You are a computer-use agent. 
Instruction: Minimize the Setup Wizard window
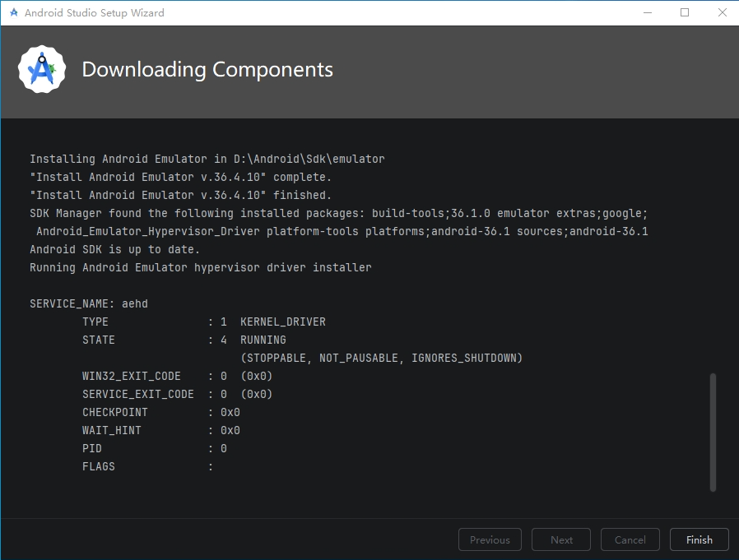pos(648,12)
